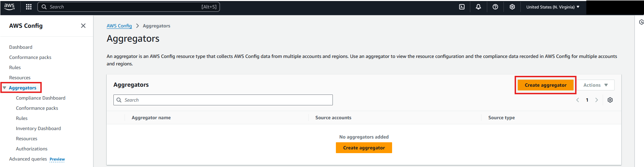Open the United States (N. Virginia) region dropdown
Image resolution: width=644 pixels, height=167 pixels.
coord(553,7)
